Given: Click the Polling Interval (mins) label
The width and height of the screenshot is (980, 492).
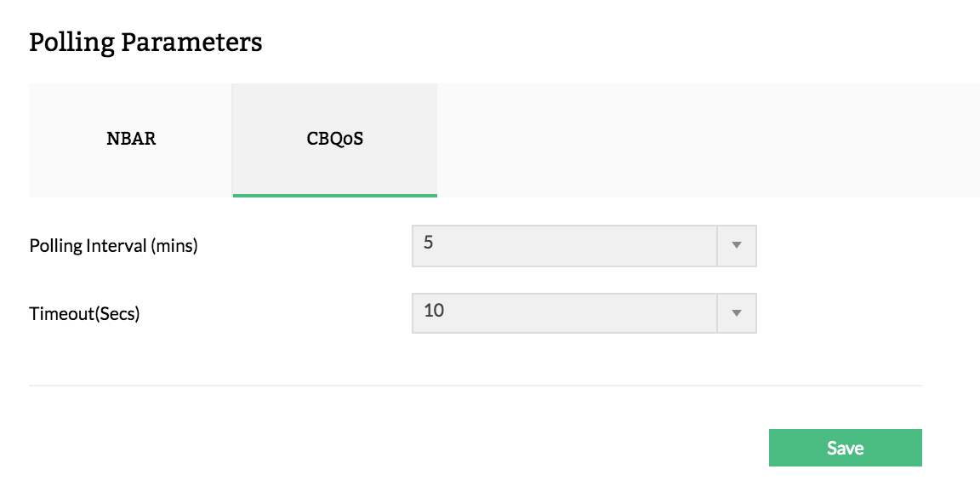Looking at the screenshot, I should [113, 246].
